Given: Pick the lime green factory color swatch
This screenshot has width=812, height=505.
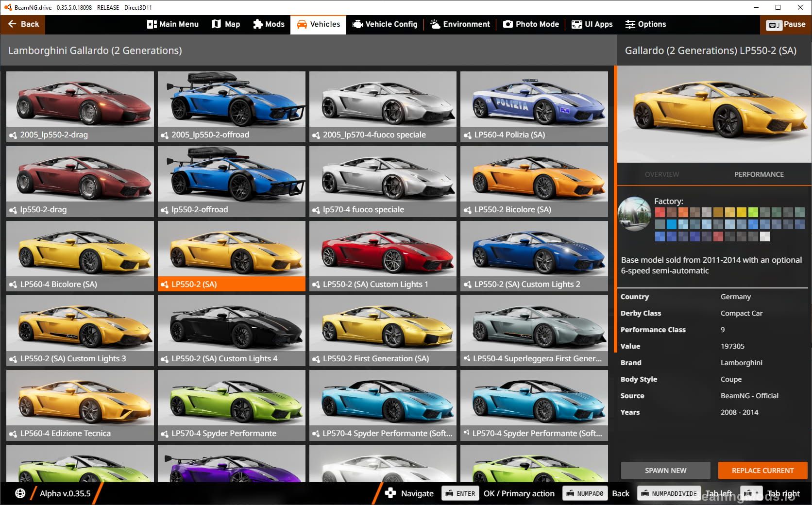Looking at the screenshot, I should tap(753, 212).
